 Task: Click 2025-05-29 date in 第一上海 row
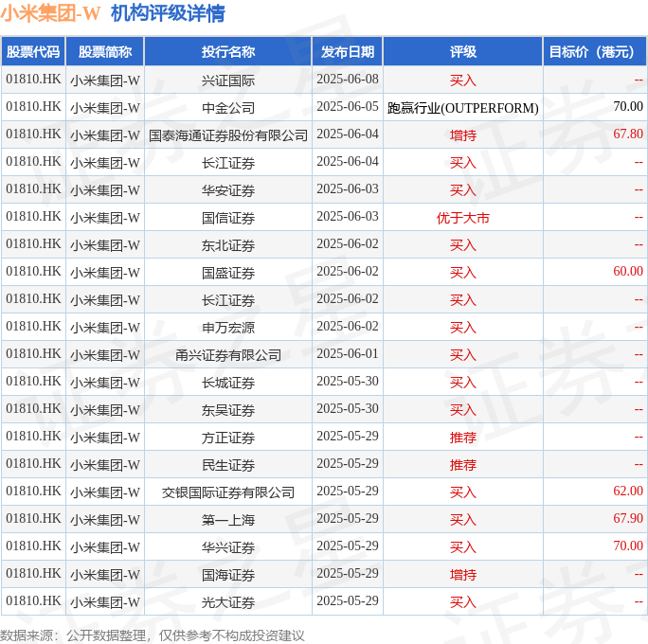348,518
